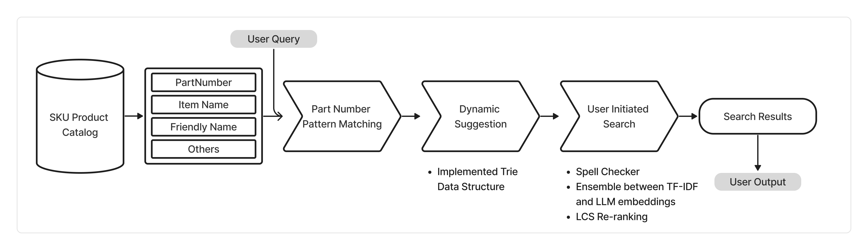
Task: Click the SKU Product Catalog database cylinder
Action: 80,124
